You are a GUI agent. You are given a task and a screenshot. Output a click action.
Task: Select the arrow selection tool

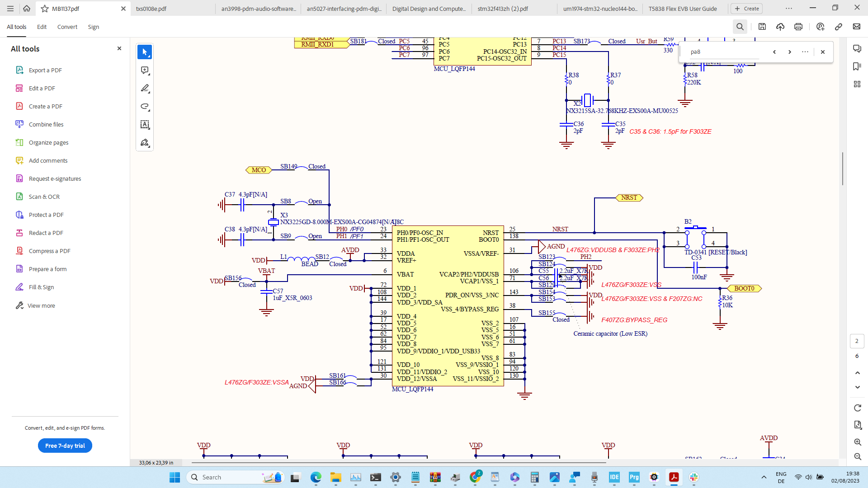pyautogui.click(x=145, y=52)
